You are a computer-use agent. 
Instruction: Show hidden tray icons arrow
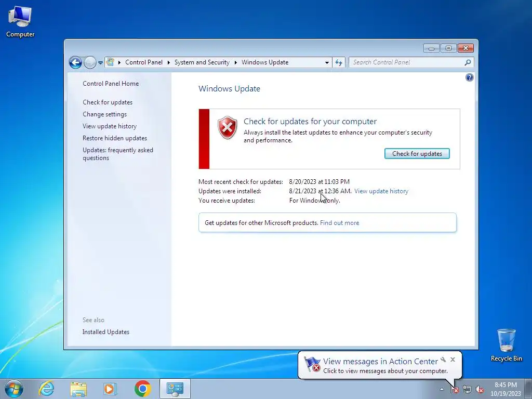tap(442, 389)
